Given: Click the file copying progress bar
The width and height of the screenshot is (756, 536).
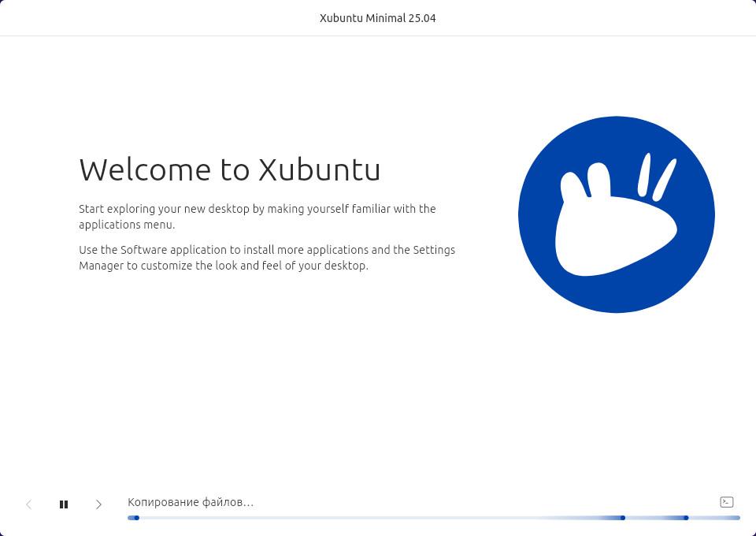Looking at the screenshot, I should pyautogui.click(x=433, y=518).
